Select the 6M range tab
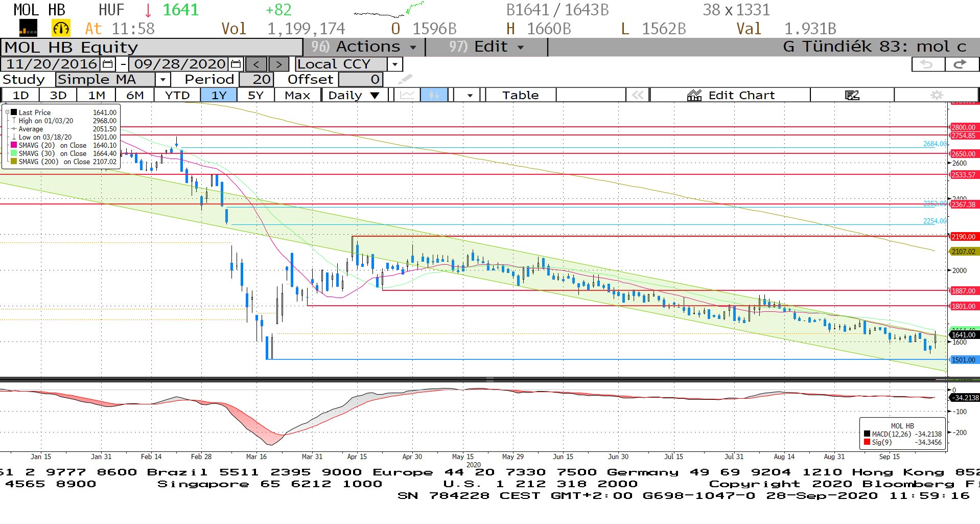This screenshot has width=980, height=524. coord(134,95)
